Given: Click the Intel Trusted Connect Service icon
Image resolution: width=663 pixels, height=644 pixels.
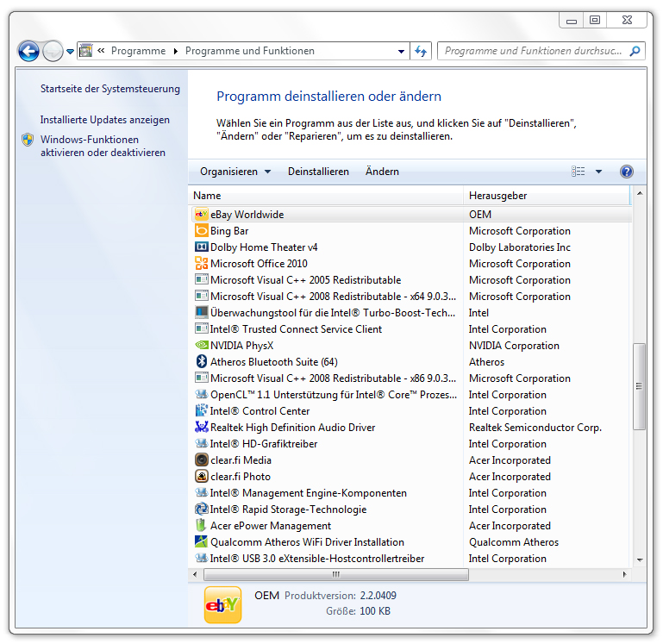Looking at the screenshot, I should 201,329.
